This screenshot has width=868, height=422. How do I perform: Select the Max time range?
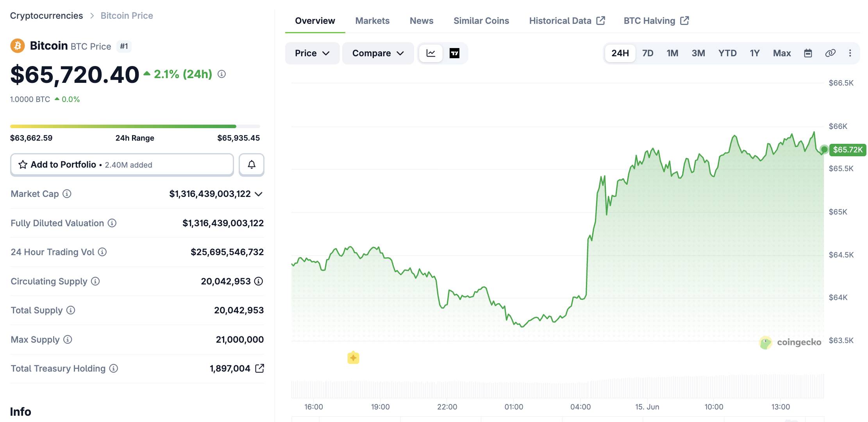click(x=782, y=53)
